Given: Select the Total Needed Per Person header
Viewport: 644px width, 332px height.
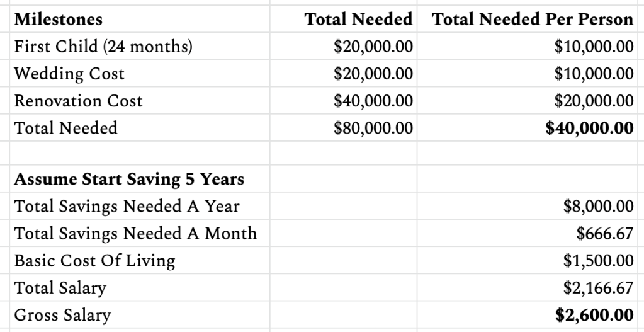Looking at the screenshot, I should pyautogui.click(x=533, y=20).
